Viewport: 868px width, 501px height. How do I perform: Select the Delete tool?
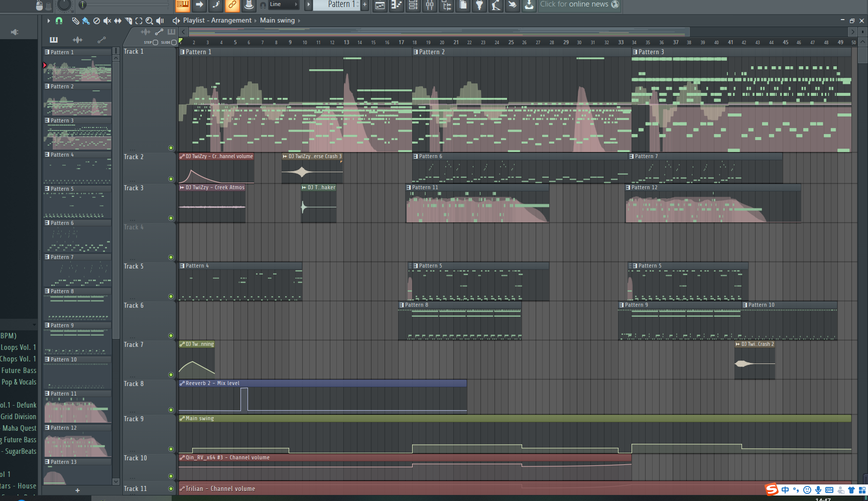point(96,21)
